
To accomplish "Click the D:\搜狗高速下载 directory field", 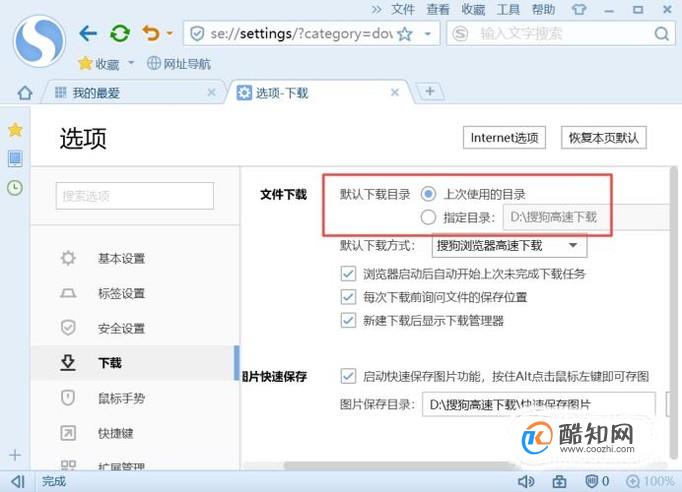I will click(586, 217).
